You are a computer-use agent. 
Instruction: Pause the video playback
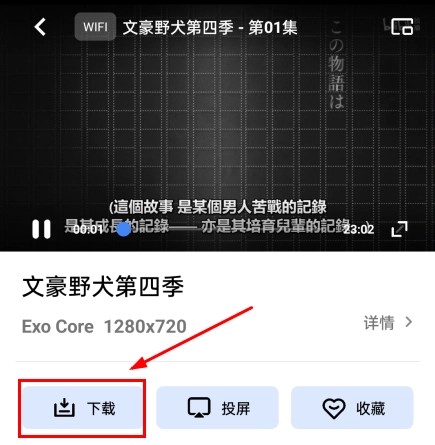coord(41,229)
